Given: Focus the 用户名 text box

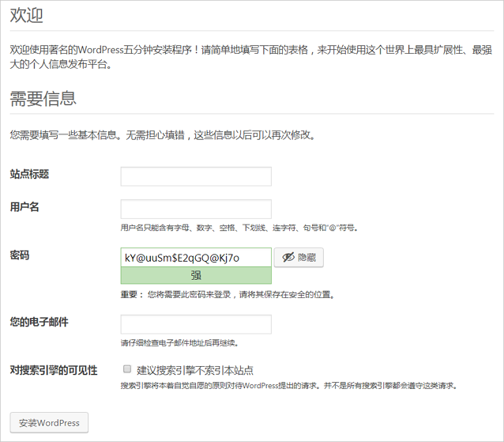Looking at the screenshot, I should coord(196,209).
